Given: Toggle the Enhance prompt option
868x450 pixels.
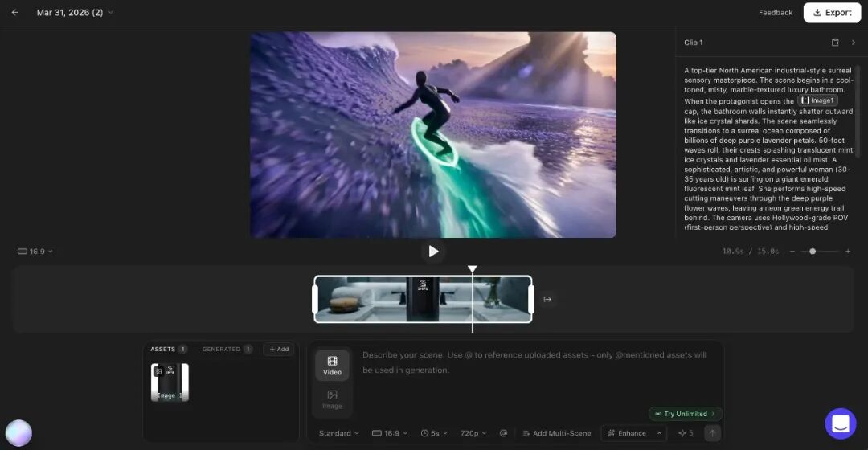Looking at the screenshot, I should [x=627, y=433].
